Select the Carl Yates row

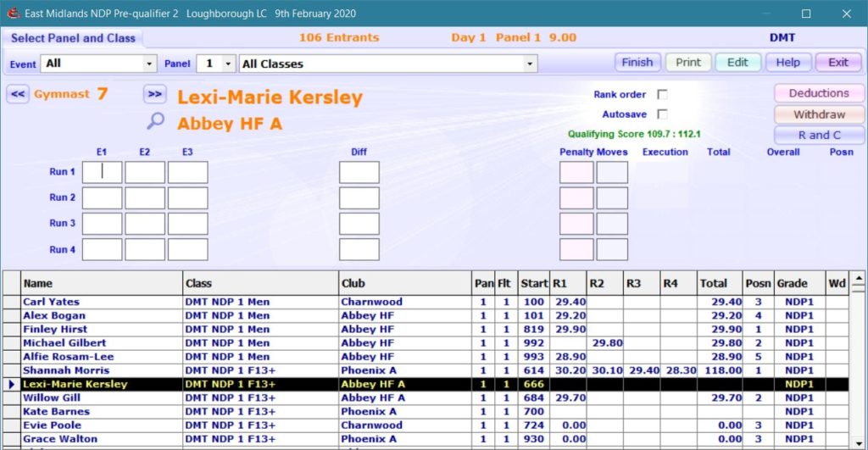point(426,303)
